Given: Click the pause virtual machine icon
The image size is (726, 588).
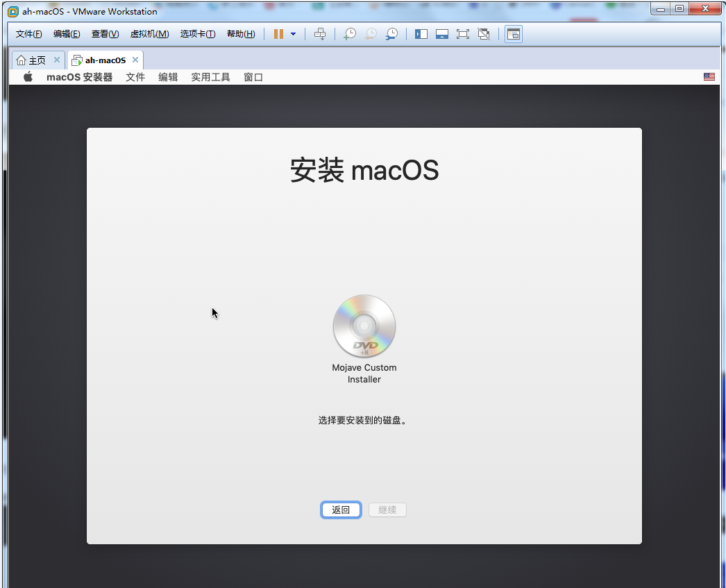Looking at the screenshot, I should 278,34.
